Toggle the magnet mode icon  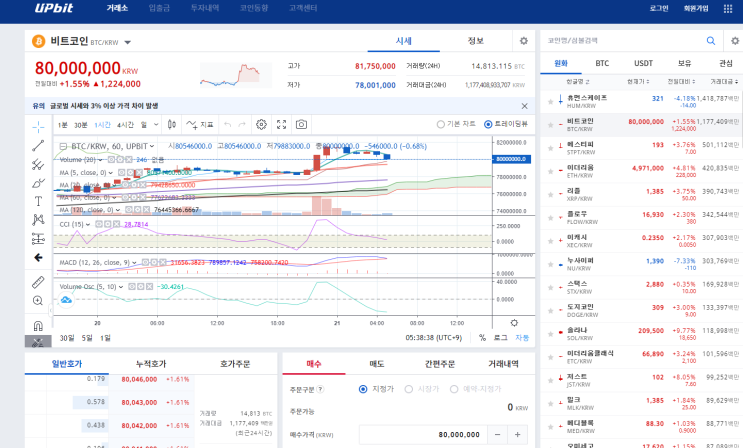click(38, 326)
